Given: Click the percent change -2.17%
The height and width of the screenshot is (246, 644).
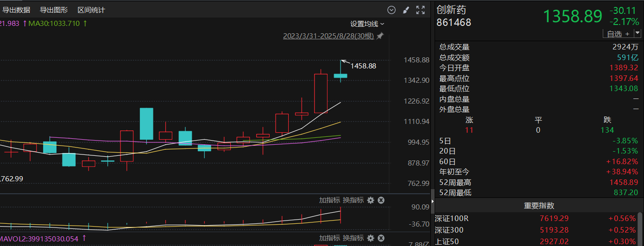Looking at the screenshot, I should click(624, 22).
